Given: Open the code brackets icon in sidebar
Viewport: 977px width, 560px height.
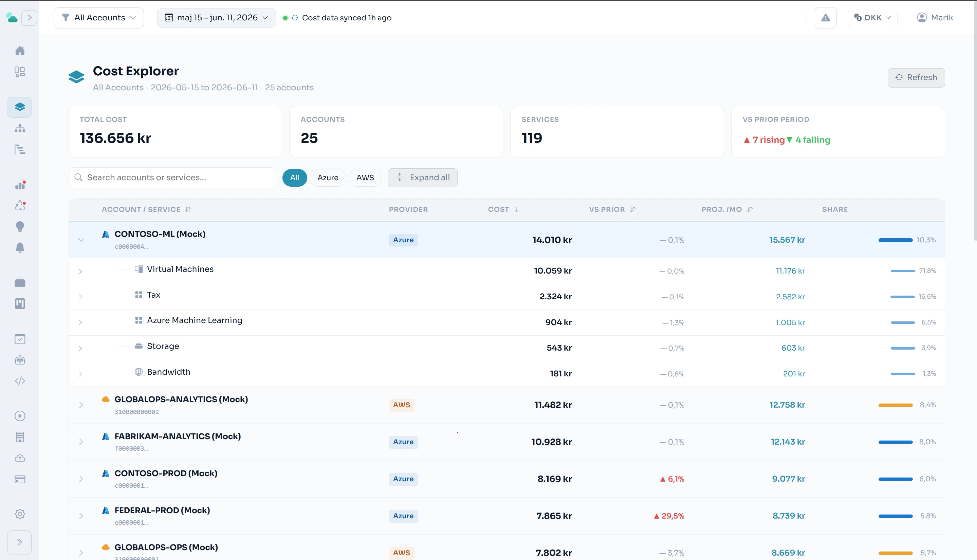Looking at the screenshot, I should [20, 381].
